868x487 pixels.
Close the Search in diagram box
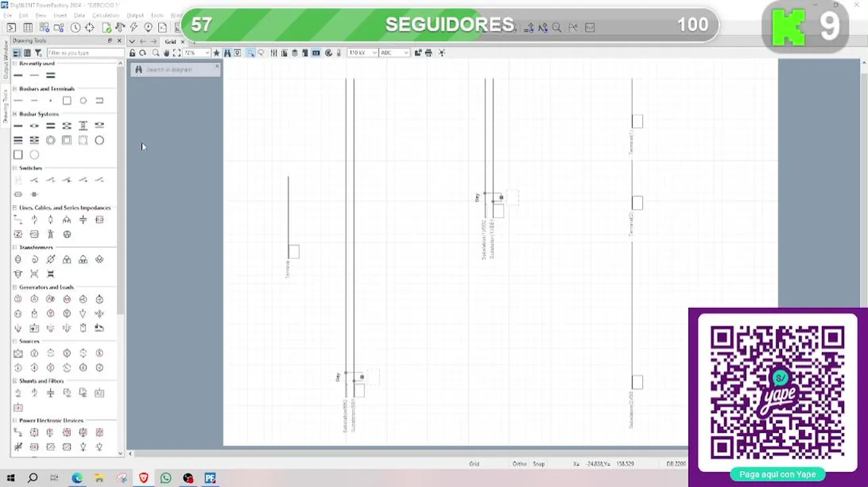point(217,66)
